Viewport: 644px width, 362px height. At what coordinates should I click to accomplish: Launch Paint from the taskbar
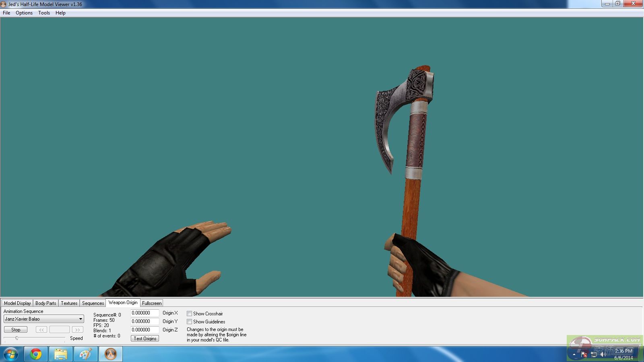85,354
